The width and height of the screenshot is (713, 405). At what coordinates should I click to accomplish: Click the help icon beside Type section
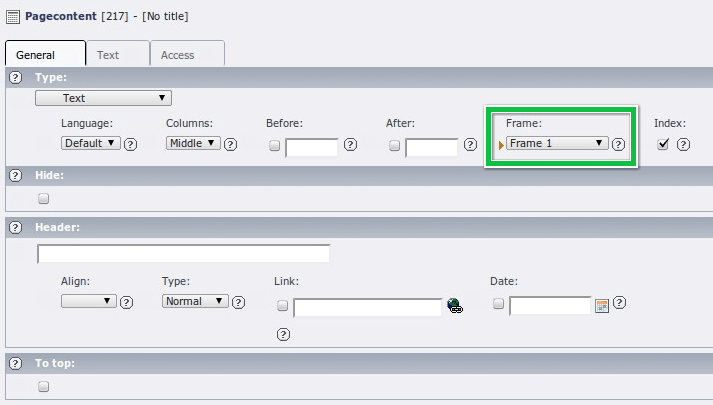click(x=16, y=77)
